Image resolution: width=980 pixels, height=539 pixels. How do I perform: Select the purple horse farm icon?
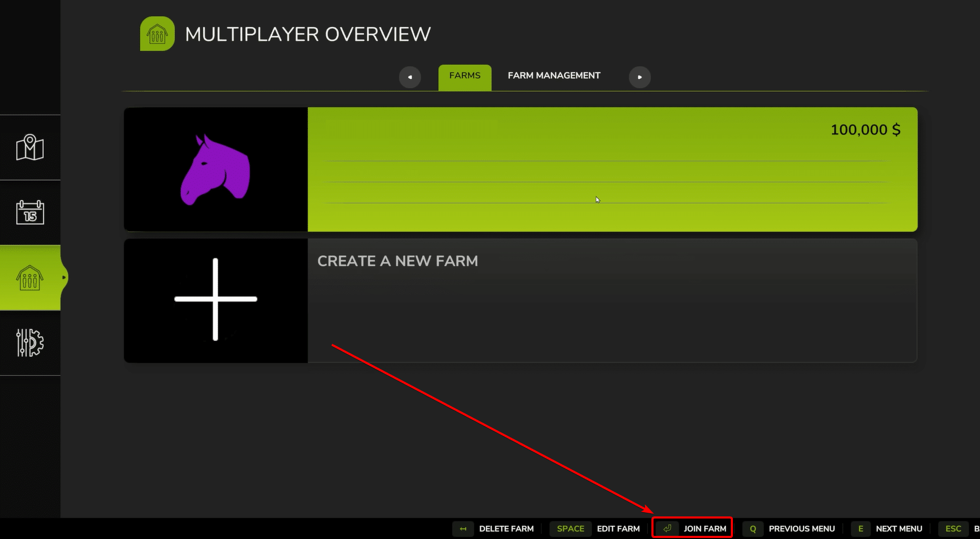point(216,170)
